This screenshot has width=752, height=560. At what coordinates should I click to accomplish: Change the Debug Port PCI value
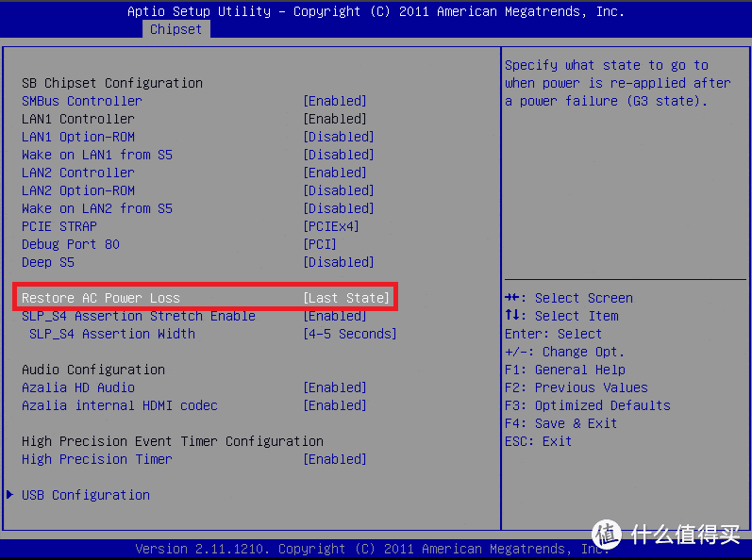click(x=320, y=244)
